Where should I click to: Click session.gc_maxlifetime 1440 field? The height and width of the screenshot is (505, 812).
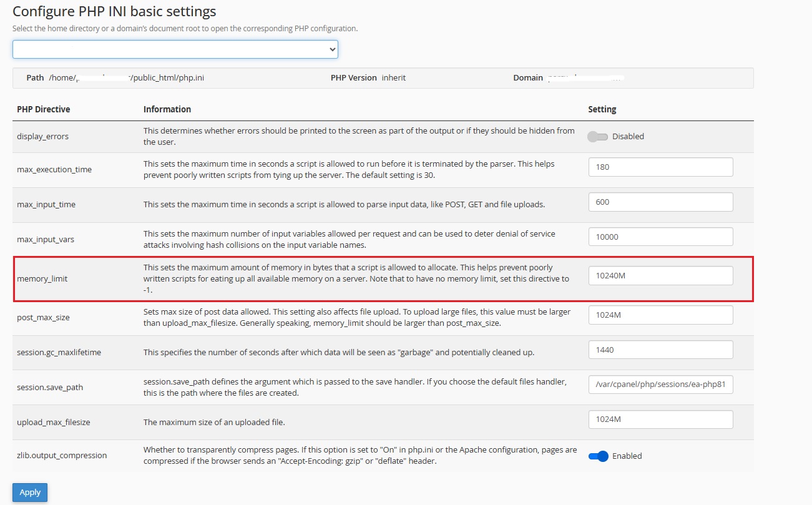click(x=661, y=350)
